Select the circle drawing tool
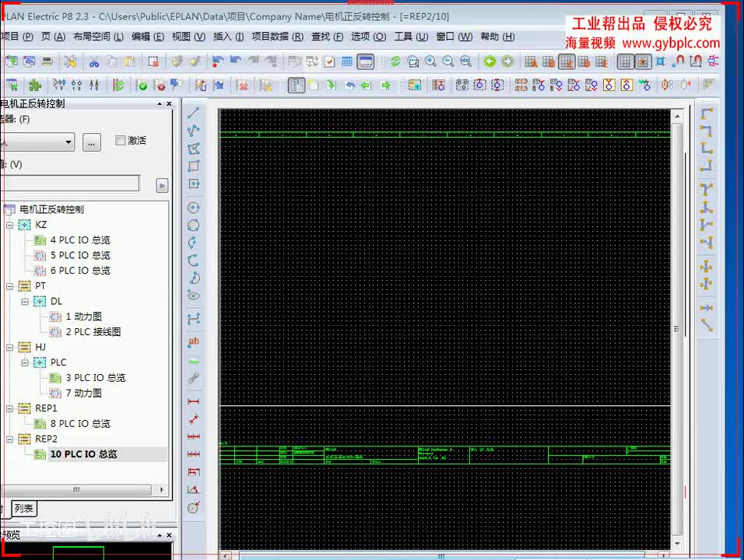Screen dimensions: 744x560 [x=193, y=208]
